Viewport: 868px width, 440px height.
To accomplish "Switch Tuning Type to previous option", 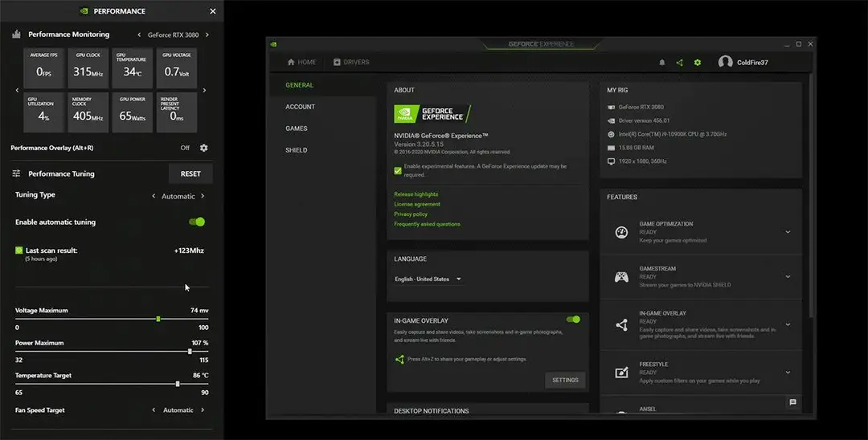I will [154, 196].
